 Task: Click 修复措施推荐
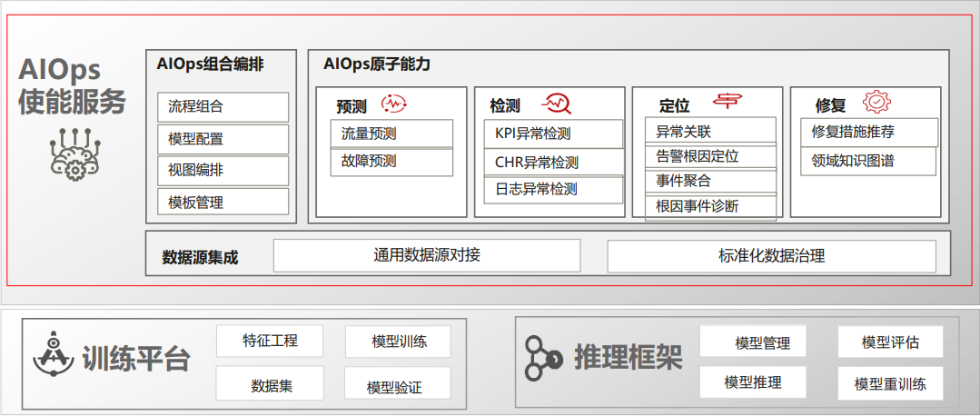tap(869, 132)
